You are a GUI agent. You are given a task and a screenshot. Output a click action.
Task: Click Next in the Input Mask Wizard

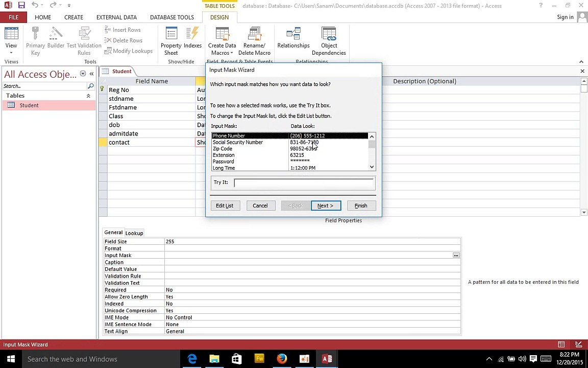pyautogui.click(x=325, y=205)
